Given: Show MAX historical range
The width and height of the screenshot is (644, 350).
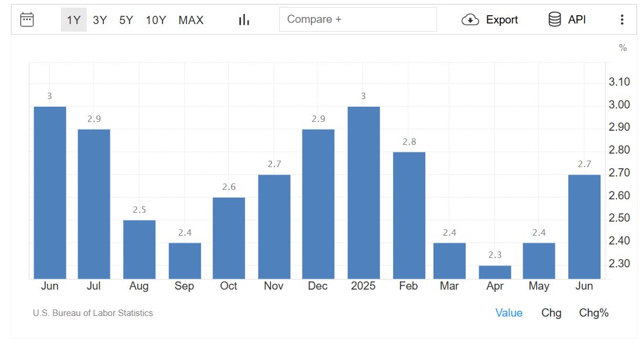Looking at the screenshot, I should (191, 20).
